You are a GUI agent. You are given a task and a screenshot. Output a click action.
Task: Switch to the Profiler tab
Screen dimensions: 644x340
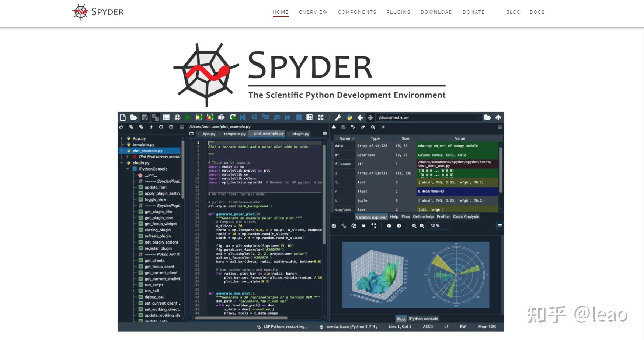point(443,217)
